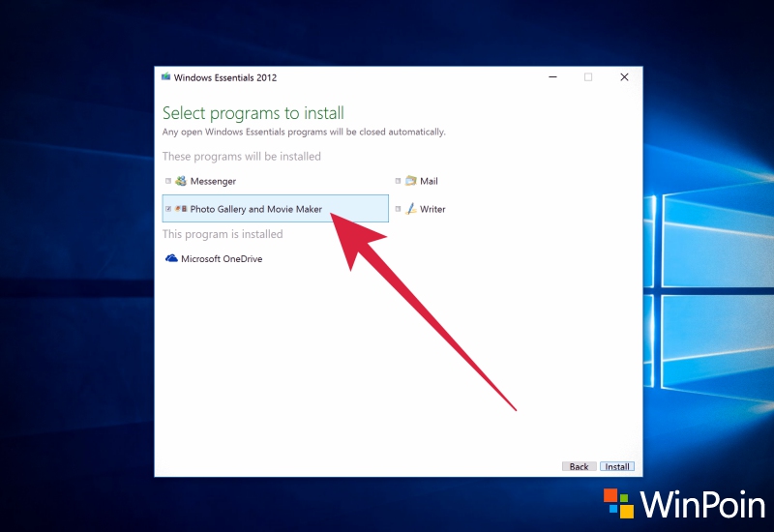The height and width of the screenshot is (532, 774).
Task: Select the Messenger label text
Action: [213, 181]
